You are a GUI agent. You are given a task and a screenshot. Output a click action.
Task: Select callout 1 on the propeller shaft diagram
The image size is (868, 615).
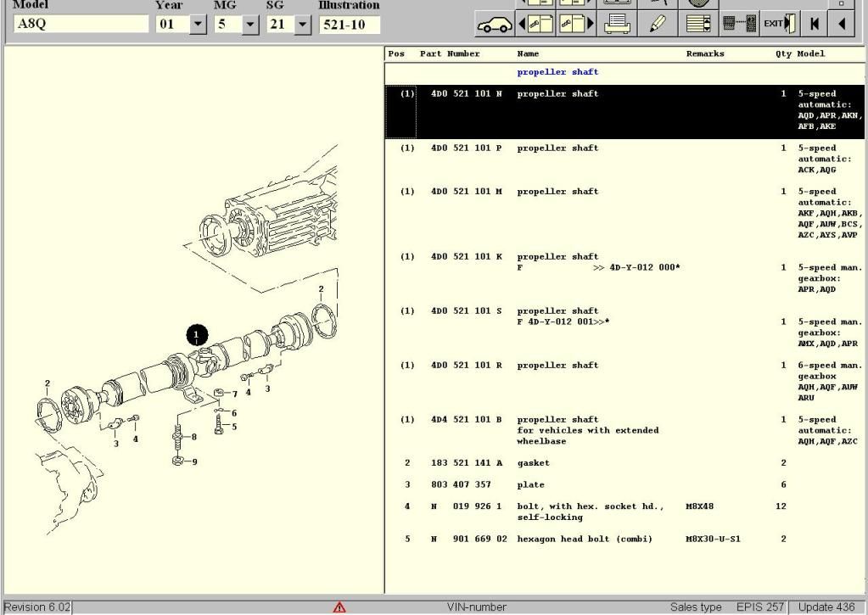tap(197, 335)
